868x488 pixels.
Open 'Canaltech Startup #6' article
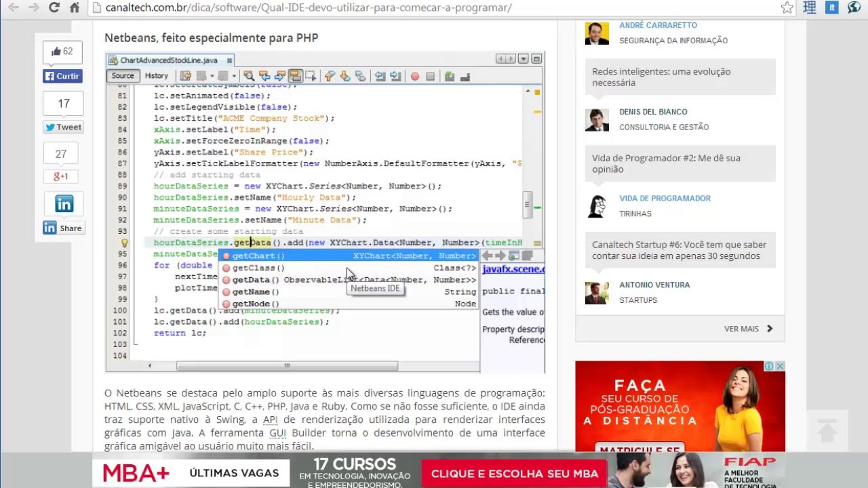(x=679, y=250)
